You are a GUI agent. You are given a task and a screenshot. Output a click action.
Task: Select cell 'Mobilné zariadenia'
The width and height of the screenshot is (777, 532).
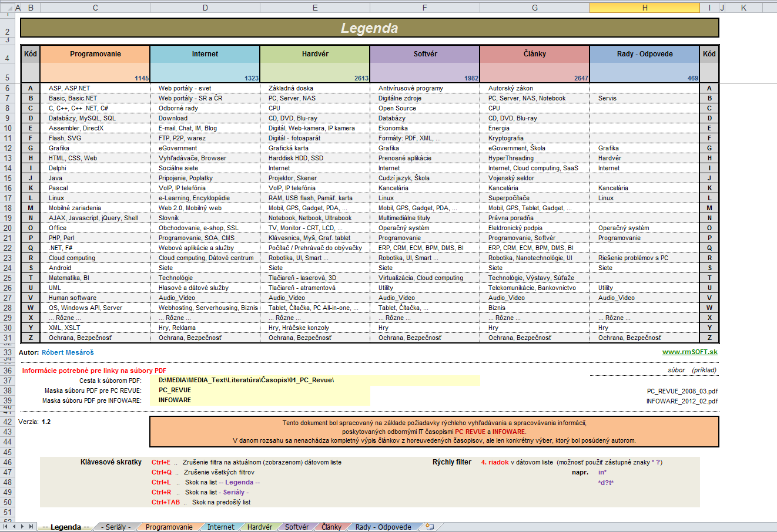[95, 208]
